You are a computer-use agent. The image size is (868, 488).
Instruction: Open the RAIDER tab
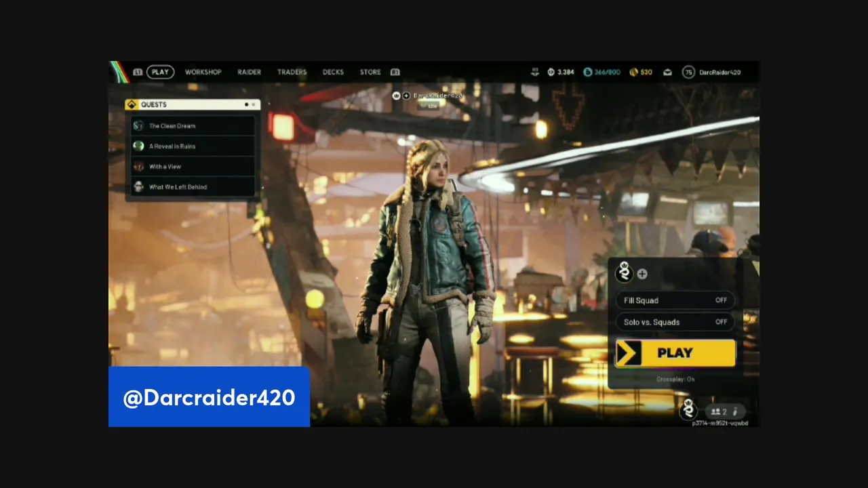(250, 72)
